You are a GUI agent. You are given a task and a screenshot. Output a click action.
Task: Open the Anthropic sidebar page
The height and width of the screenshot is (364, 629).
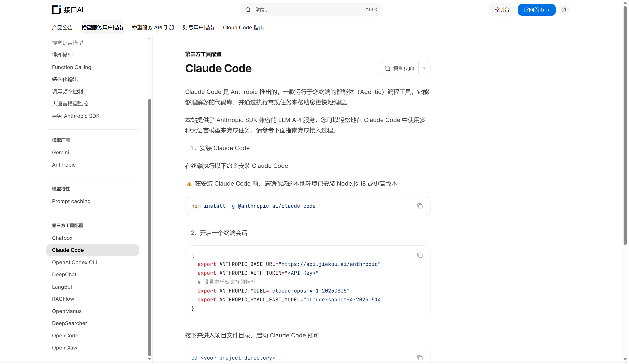[x=64, y=165]
